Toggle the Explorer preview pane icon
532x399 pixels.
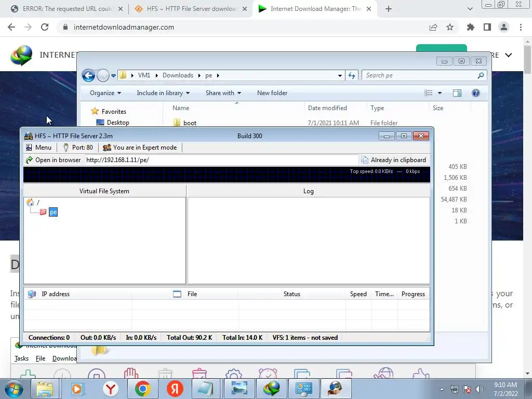(x=457, y=93)
